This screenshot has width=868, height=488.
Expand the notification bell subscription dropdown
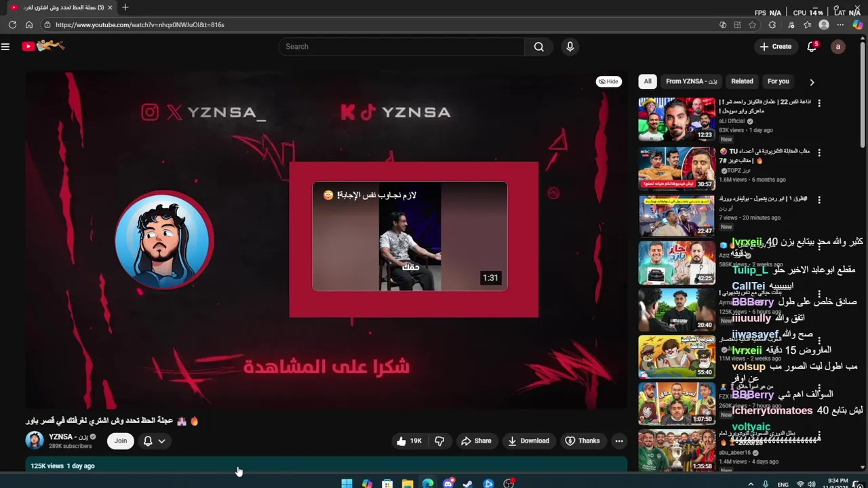point(161,441)
